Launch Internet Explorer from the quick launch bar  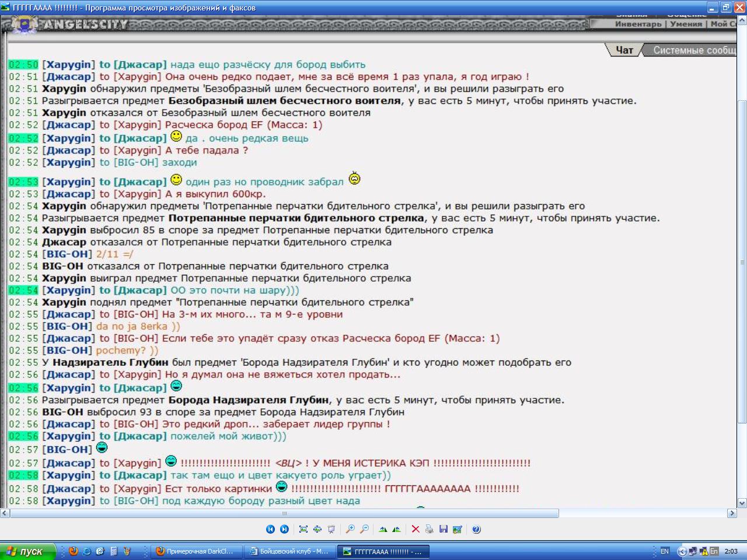click(x=87, y=551)
